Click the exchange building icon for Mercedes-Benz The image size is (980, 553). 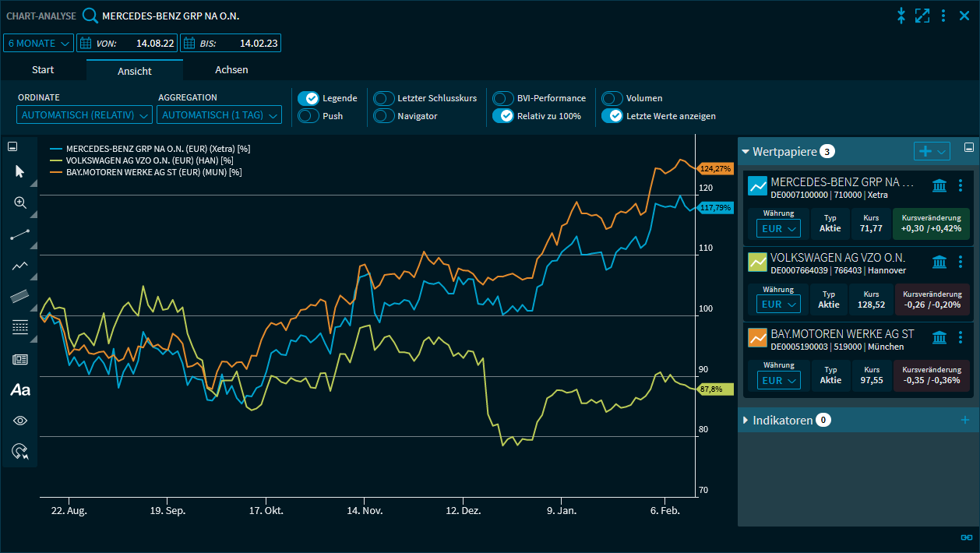tap(939, 185)
